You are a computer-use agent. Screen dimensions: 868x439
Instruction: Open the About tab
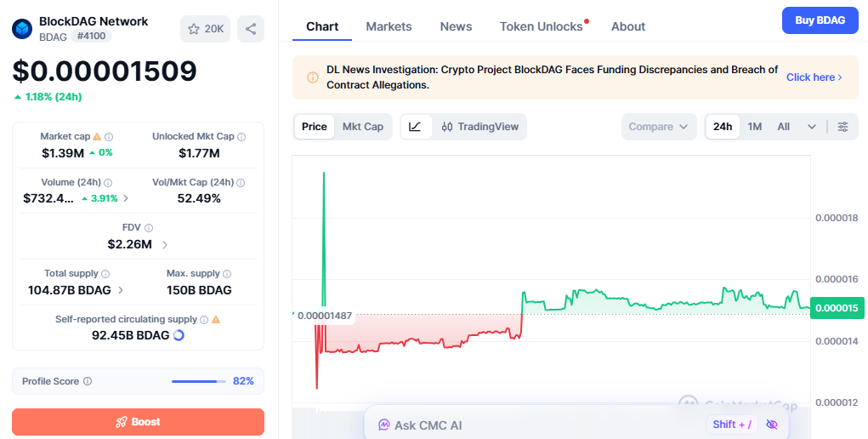pyautogui.click(x=627, y=26)
